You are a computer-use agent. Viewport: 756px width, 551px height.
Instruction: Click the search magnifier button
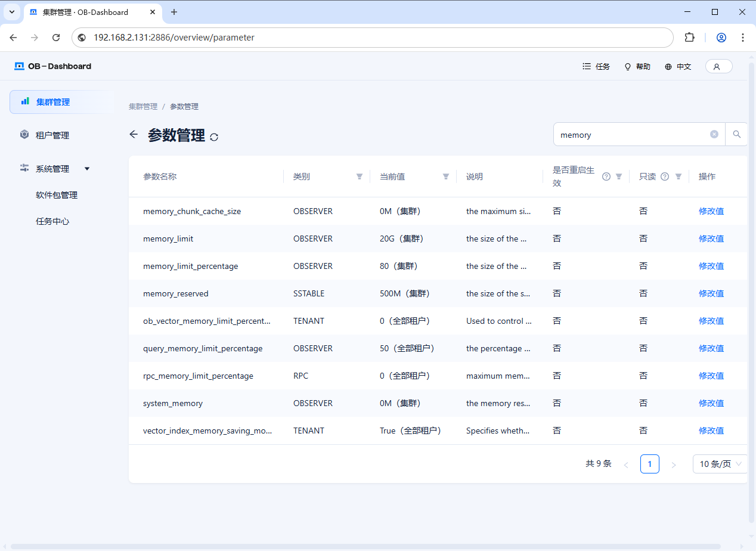pyautogui.click(x=736, y=135)
